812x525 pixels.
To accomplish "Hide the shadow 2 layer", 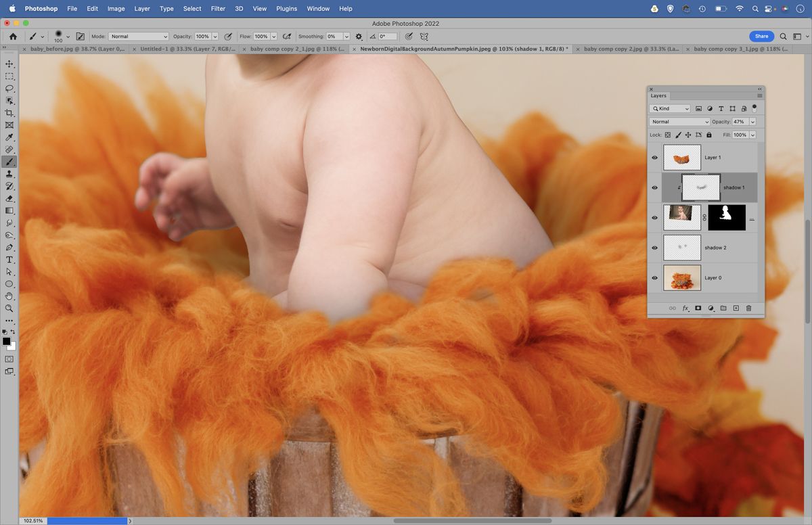I will coord(654,248).
